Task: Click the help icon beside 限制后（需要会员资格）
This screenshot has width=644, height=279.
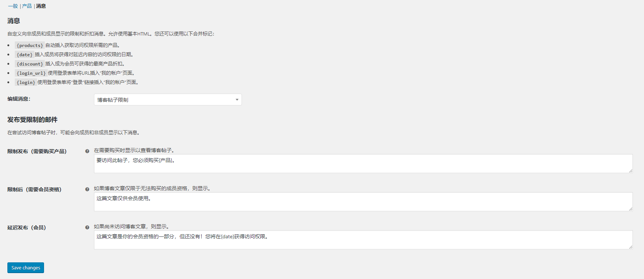Action: click(x=87, y=189)
